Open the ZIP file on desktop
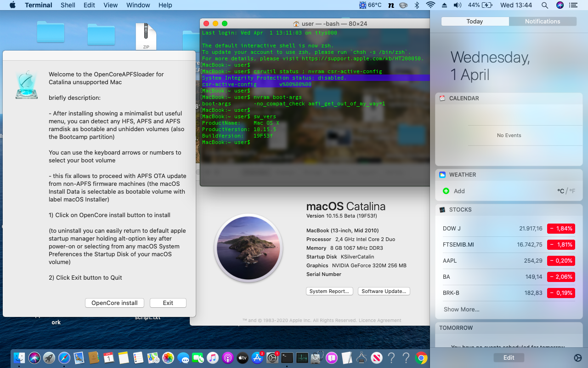 [146, 36]
